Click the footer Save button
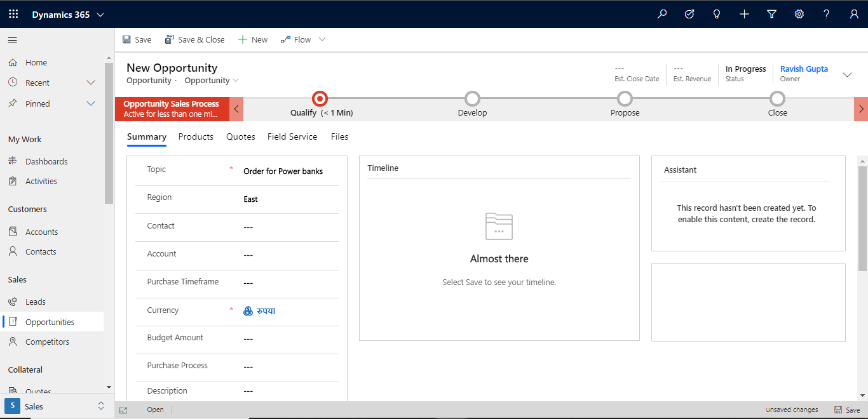 click(847, 410)
